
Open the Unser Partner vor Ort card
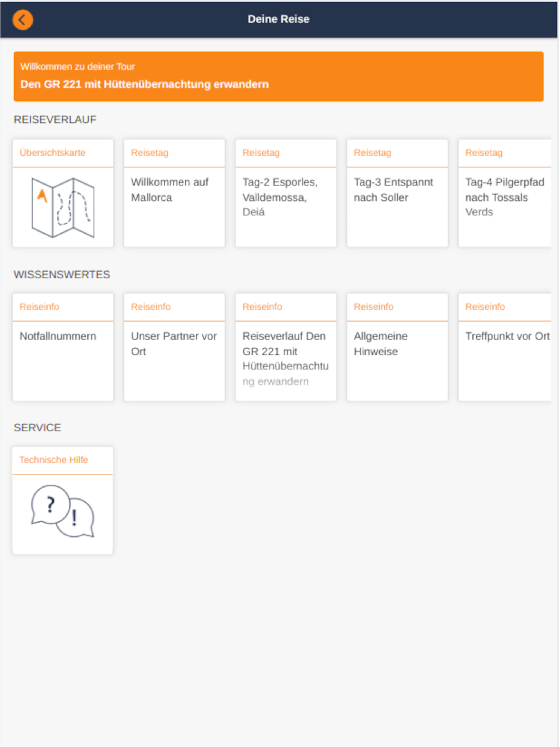click(175, 348)
